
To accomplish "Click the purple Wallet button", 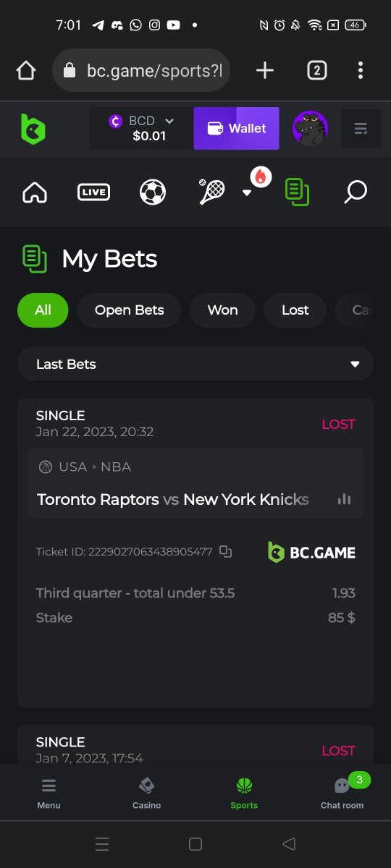I will coord(236,129).
